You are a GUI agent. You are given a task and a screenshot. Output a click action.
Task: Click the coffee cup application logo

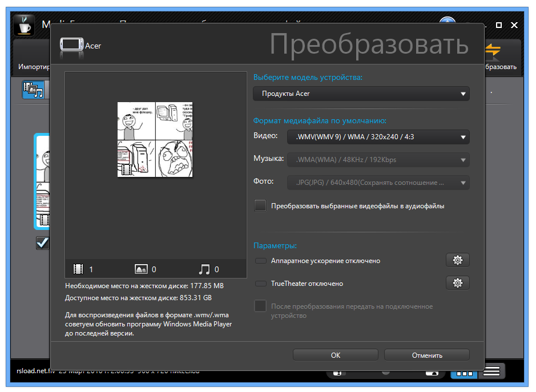click(24, 25)
